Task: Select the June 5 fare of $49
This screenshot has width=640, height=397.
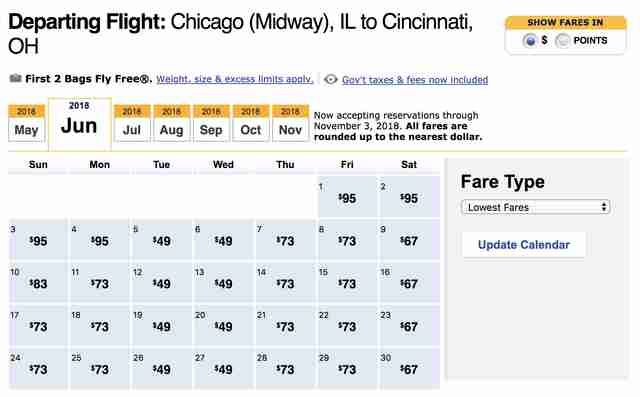Action: [x=162, y=240]
